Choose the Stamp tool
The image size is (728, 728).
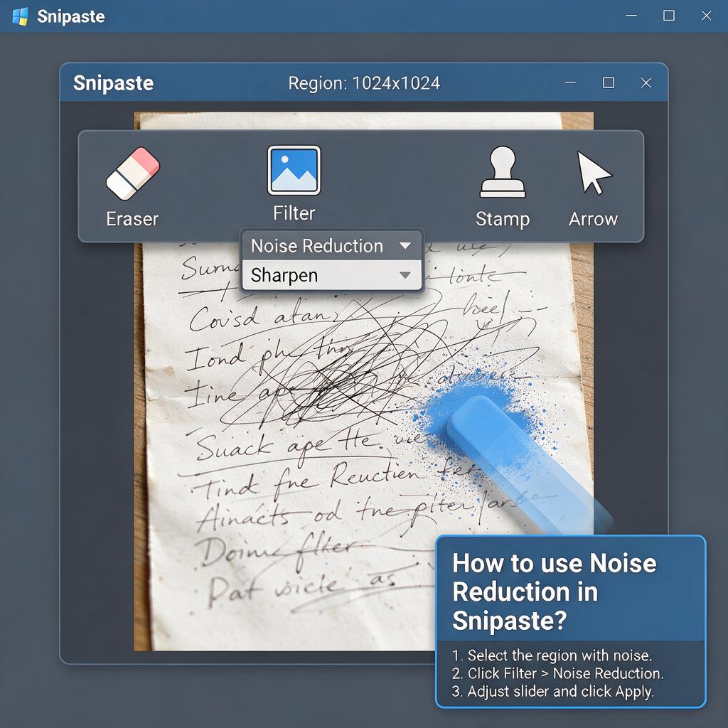pyautogui.click(x=503, y=187)
